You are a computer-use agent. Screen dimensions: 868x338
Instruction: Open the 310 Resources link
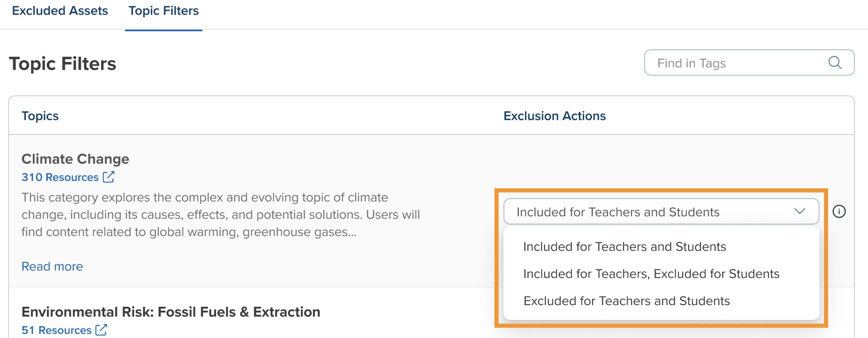coord(60,177)
